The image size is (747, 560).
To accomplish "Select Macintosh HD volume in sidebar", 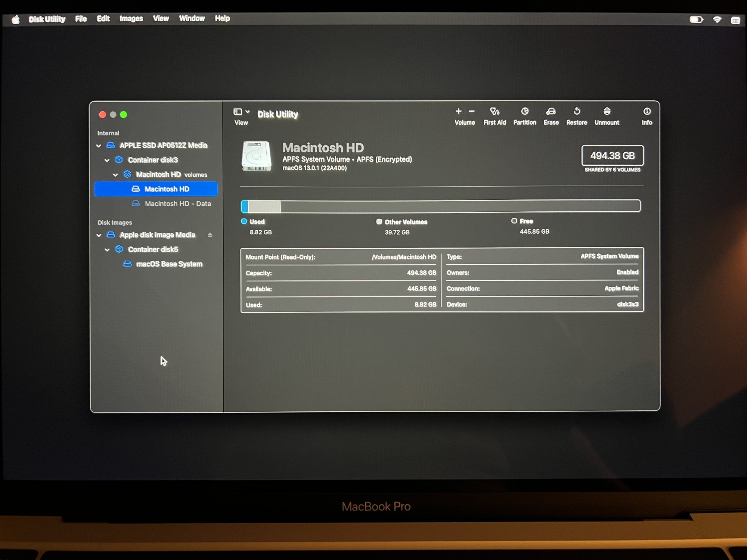I will [x=156, y=189].
